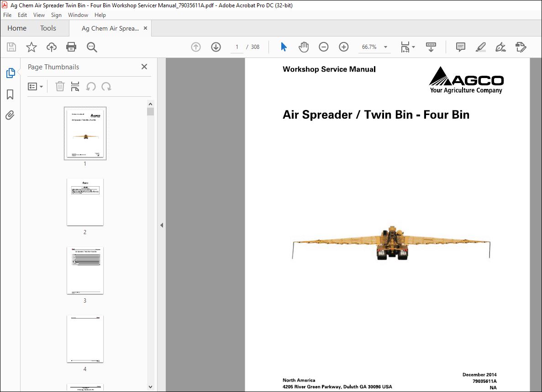
Task: Select page 4 thumbnail
Action: click(x=85, y=339)
